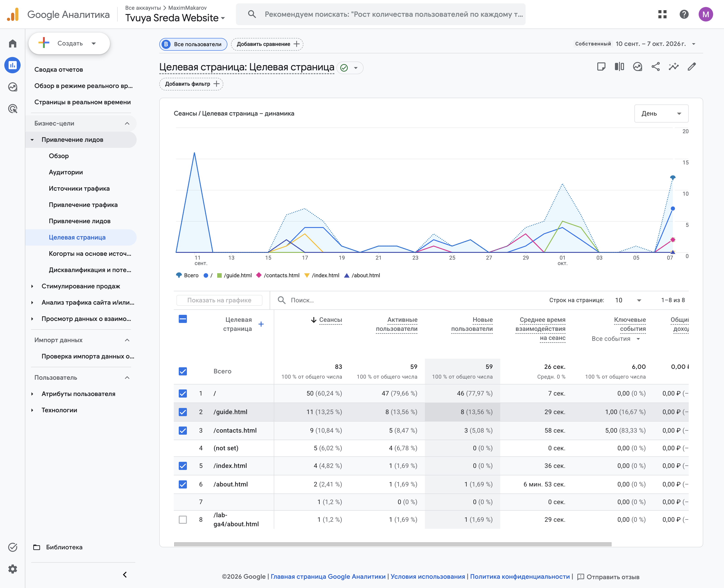Click the note icon in report toolbar
724x588 pixels.
(x=601, y=67)
